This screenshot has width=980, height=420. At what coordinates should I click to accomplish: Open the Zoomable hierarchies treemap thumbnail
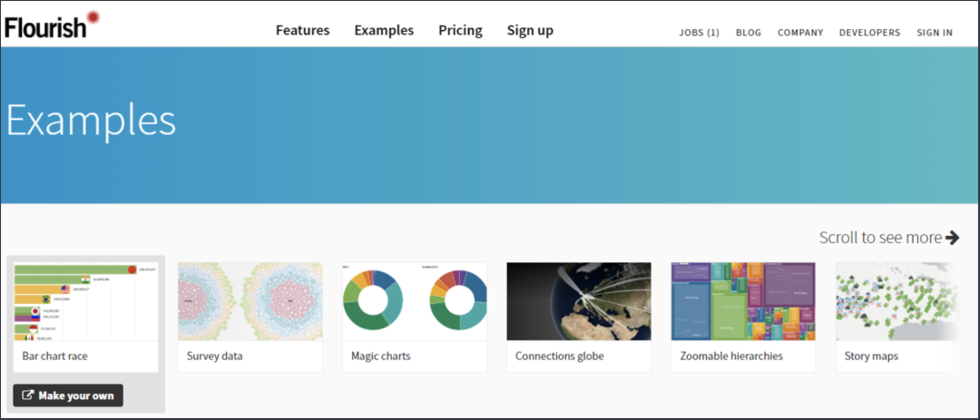click(743, 301)
